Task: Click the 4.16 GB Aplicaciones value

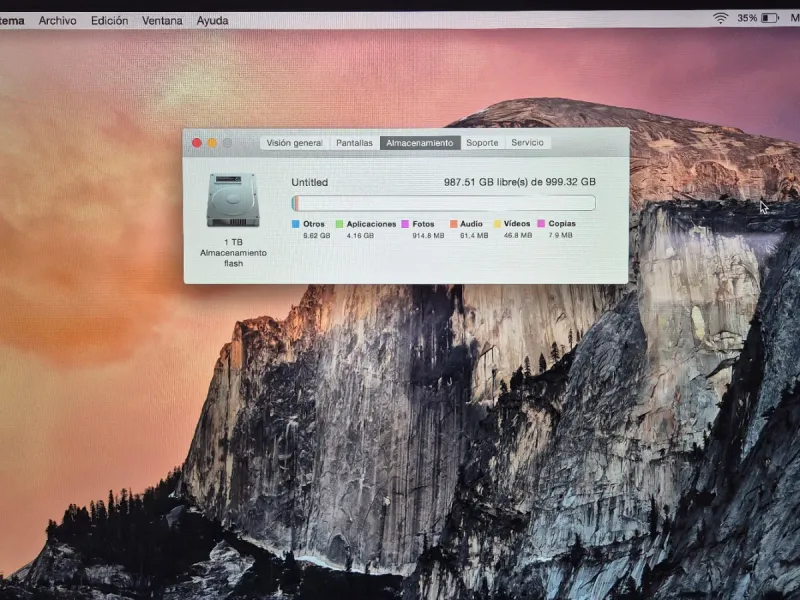Action: [360, 236]
